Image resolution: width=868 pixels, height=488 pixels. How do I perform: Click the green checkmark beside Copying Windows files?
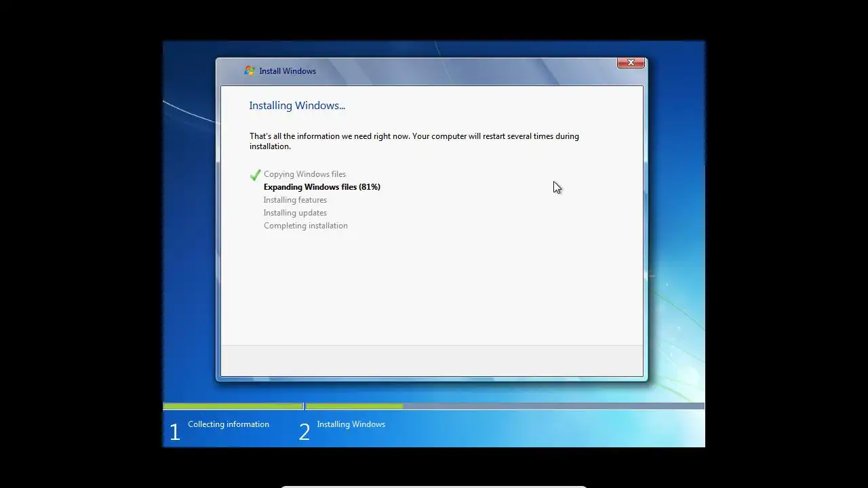point(255,175)
